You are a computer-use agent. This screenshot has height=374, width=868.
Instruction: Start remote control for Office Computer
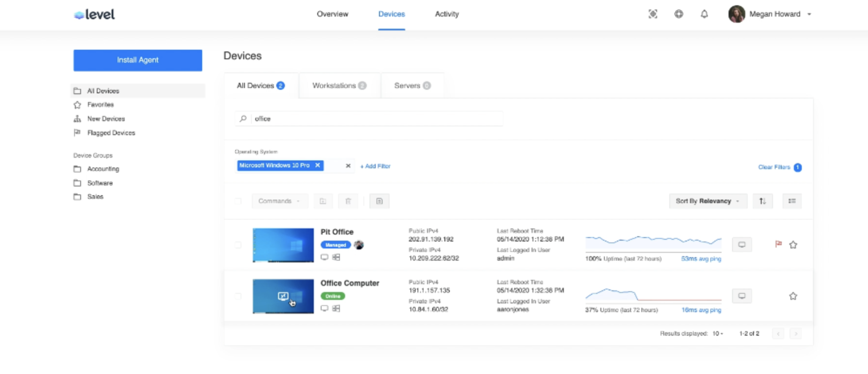(742, 296)
